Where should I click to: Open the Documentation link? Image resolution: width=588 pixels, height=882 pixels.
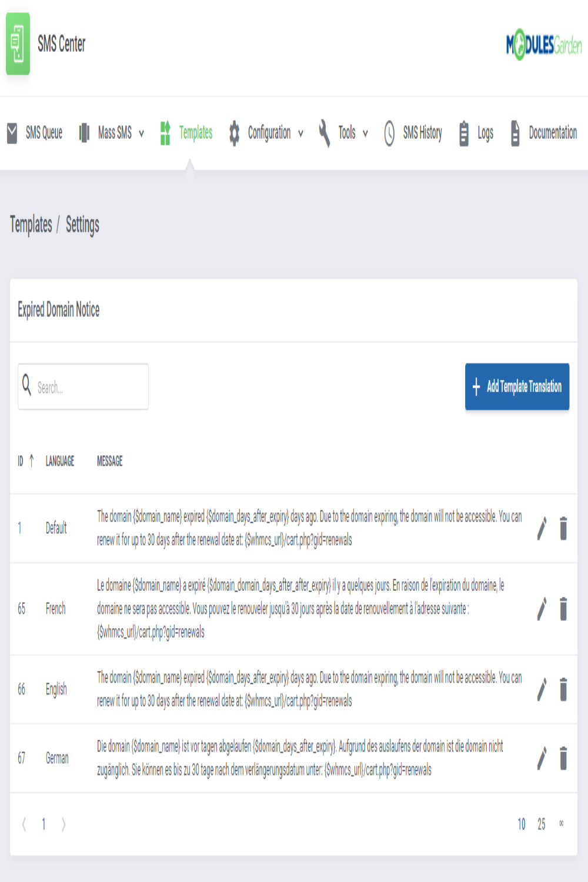coord(544,133)
